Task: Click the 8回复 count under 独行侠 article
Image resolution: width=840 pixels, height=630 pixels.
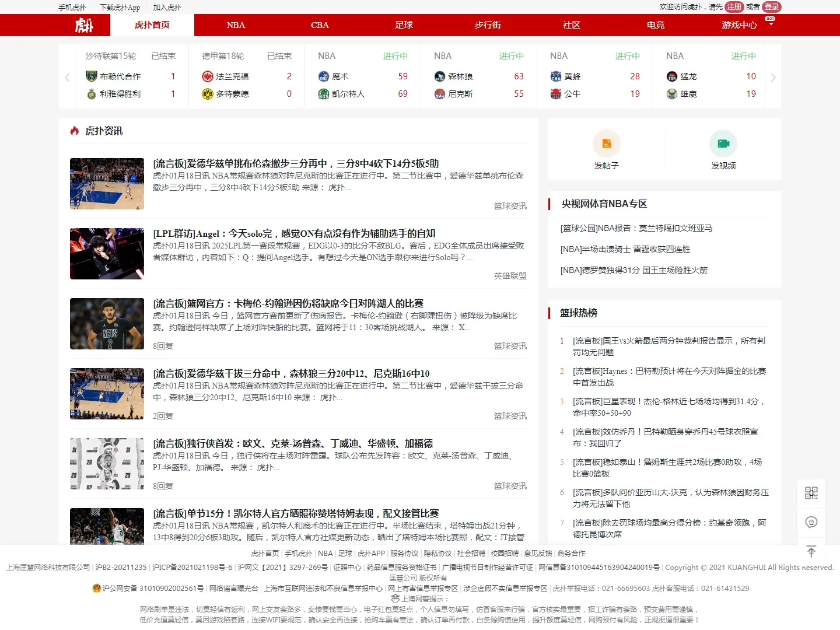Action: [x=163, y=486]
